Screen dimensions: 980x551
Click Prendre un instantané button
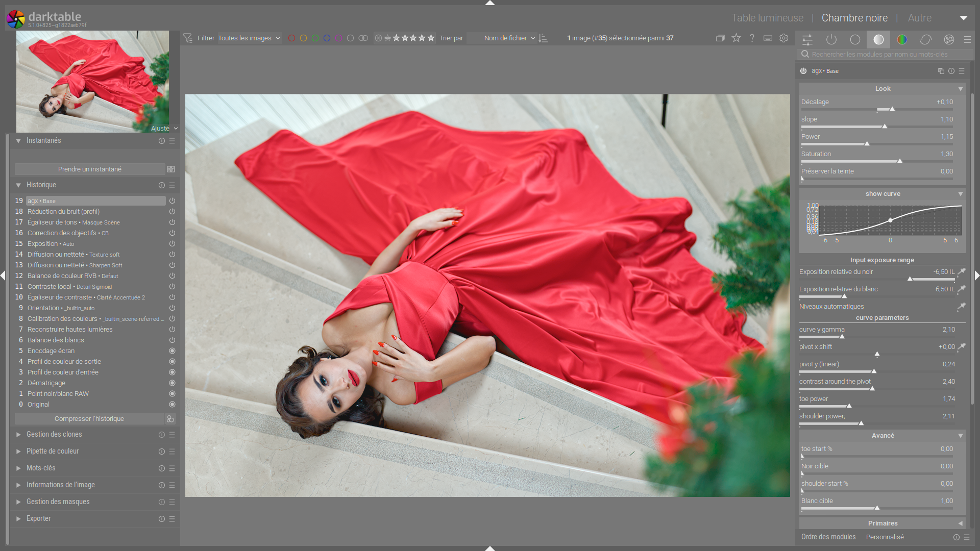coord(89,169)
